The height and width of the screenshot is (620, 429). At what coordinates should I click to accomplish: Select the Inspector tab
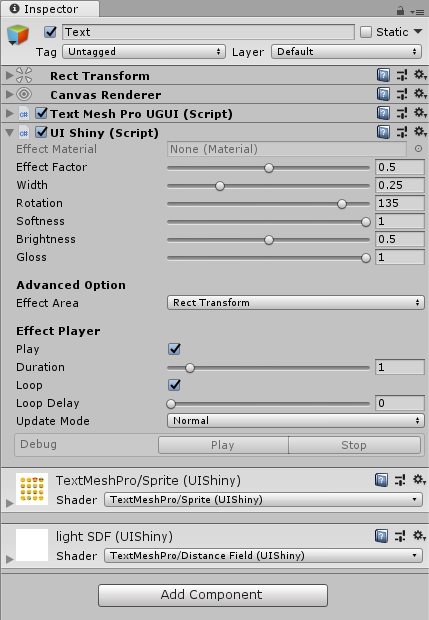point(50,9)
